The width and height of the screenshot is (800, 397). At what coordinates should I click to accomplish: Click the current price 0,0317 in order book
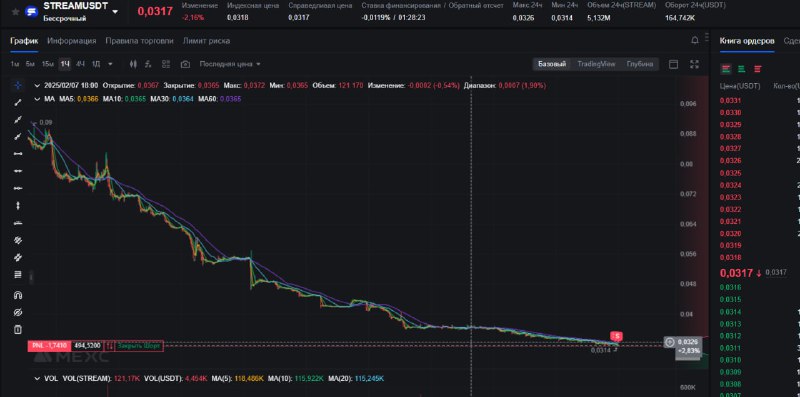[x=736, y=273]
